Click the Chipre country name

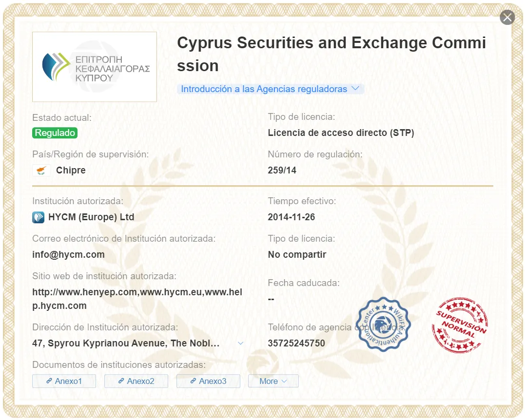[x=71, y=171]
